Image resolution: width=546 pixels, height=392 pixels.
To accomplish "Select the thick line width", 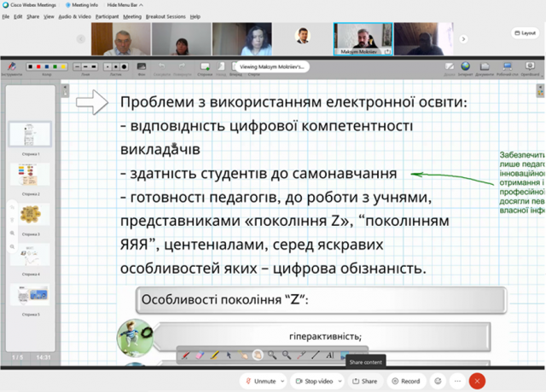I will 94,66.
